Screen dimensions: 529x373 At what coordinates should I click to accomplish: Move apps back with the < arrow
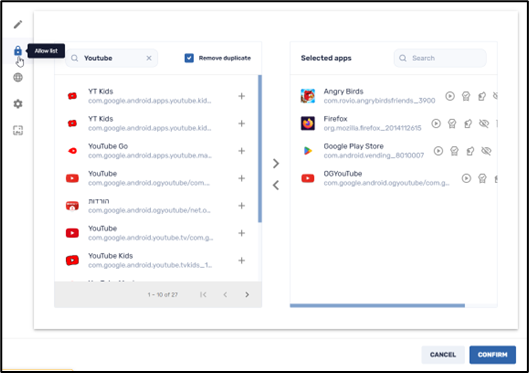276,185
